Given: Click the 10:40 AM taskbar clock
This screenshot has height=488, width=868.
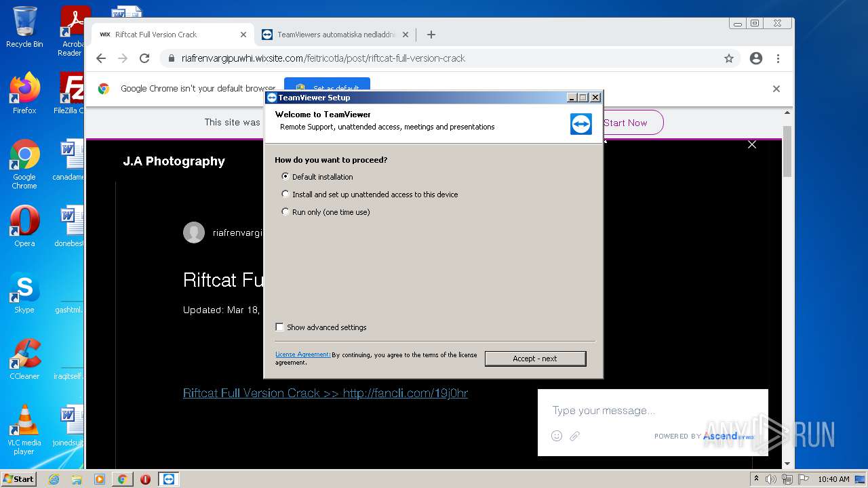Looking at the screenshot, I should coord(833,479).
